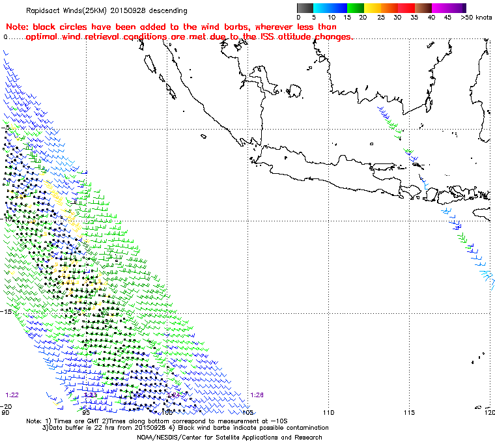Click the footnote 'Data buffer is 22 hrs' line
Screen dimensions: 495x448
tap(186, 428)
